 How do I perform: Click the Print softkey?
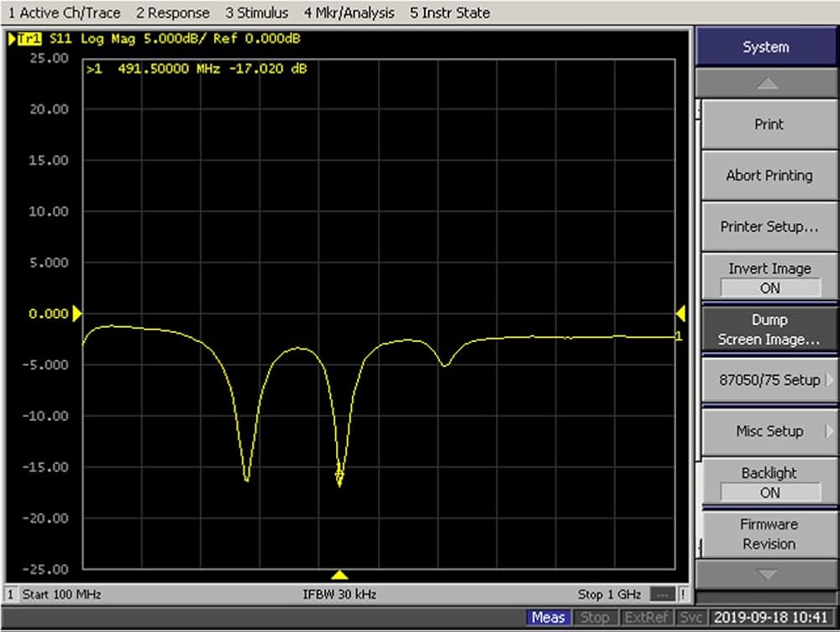click(x=768, y=124)
